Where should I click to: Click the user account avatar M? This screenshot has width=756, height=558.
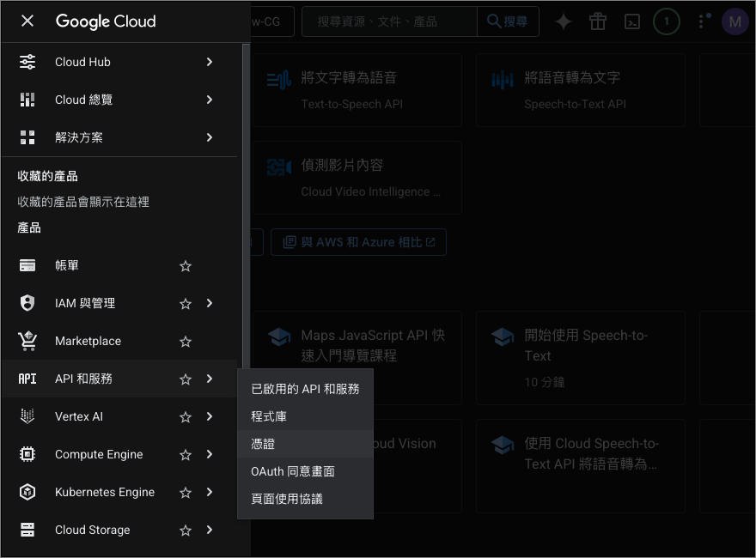tap(735, 22)
